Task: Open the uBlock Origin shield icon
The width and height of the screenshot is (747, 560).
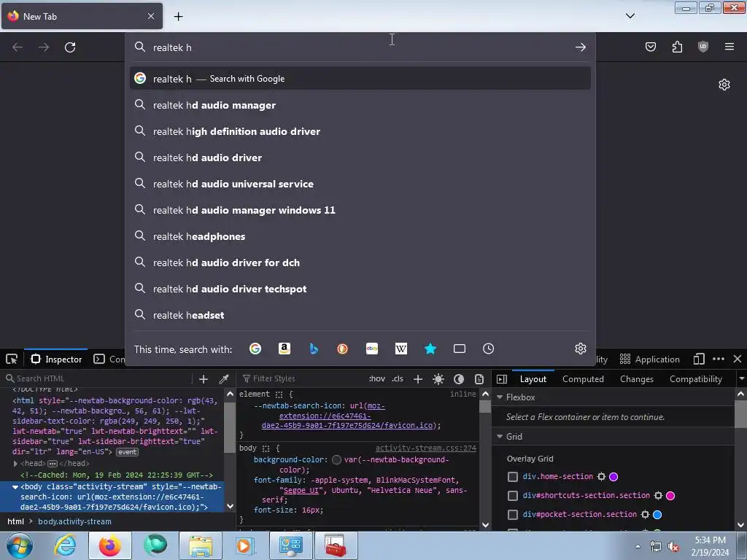Action: pos(703,47)
